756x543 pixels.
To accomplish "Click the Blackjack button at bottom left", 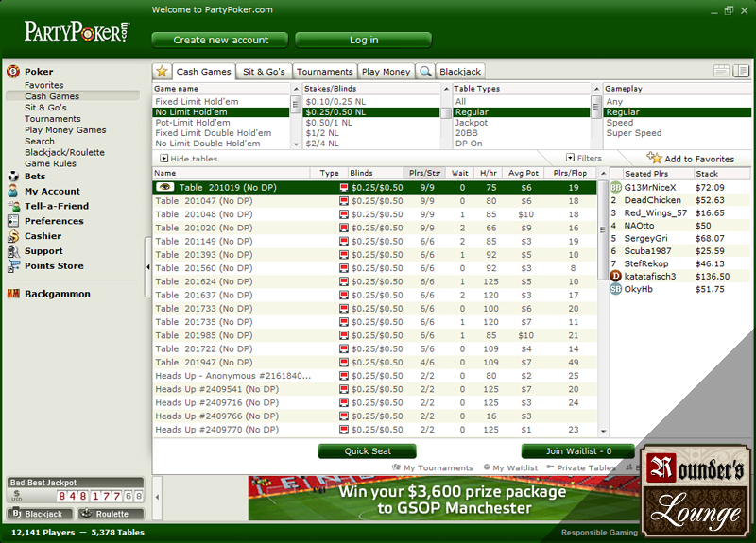I will click(x=40, y=514).
